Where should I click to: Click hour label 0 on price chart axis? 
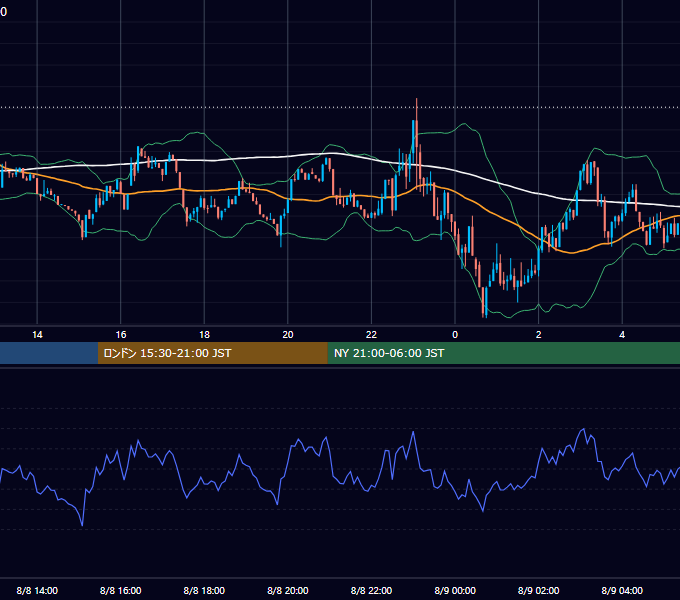[x=455, y=335]
